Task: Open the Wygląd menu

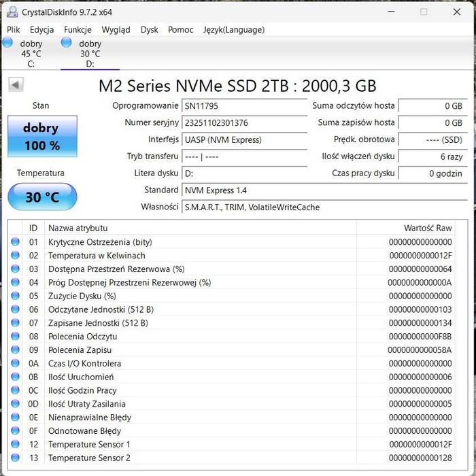Action: (x=116, y=30)
